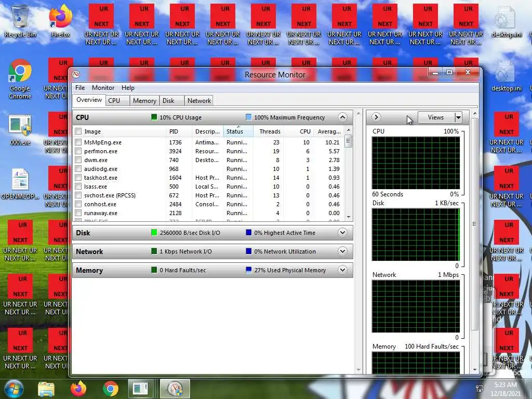
Task: Switch to the Network tab
Action: tap(199, 100)
